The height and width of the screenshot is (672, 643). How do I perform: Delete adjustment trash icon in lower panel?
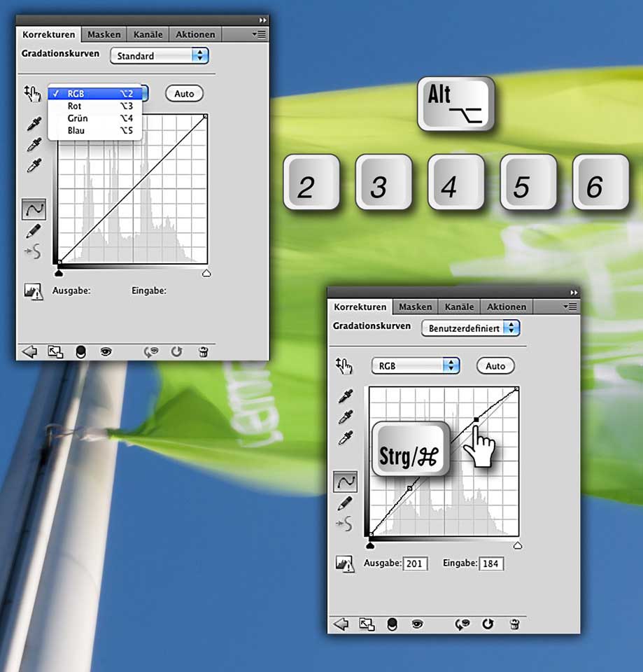515,624
